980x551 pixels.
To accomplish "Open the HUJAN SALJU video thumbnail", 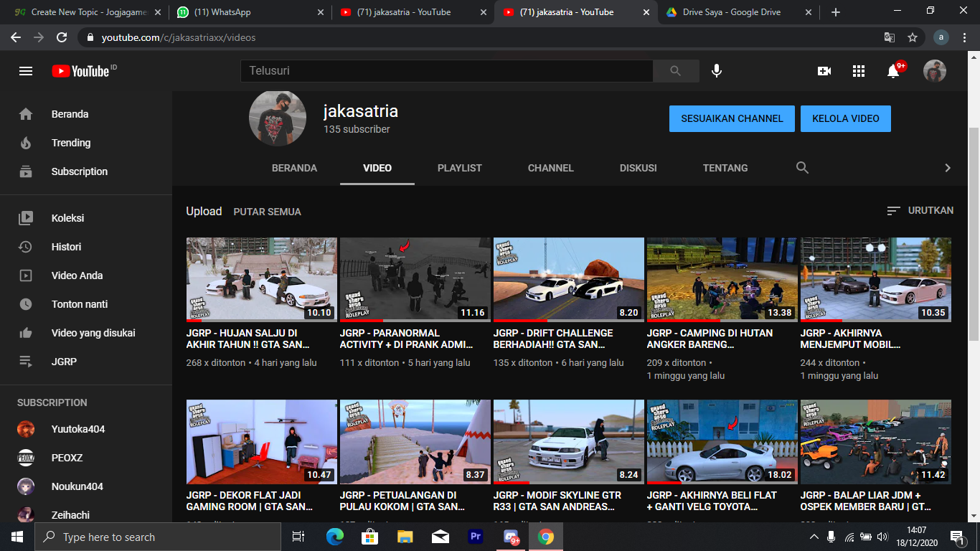I will 261,280.
